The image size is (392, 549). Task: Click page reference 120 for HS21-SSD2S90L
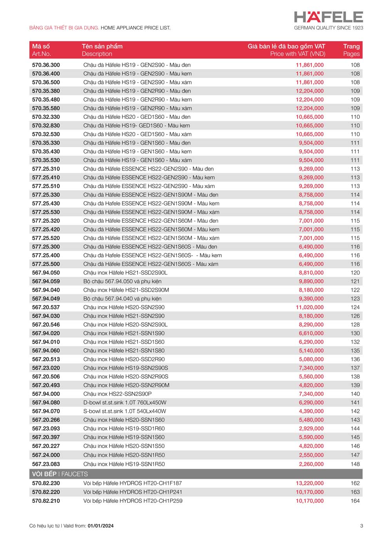tap(355, 273)
